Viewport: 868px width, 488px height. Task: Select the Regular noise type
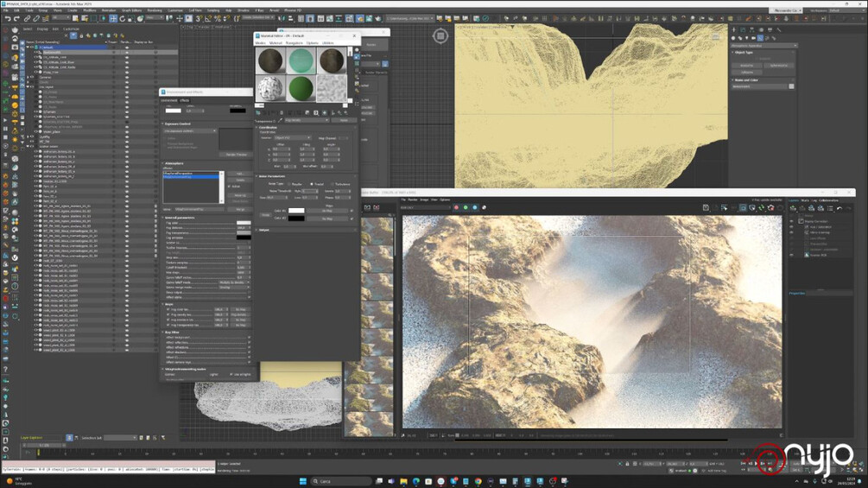288,184
